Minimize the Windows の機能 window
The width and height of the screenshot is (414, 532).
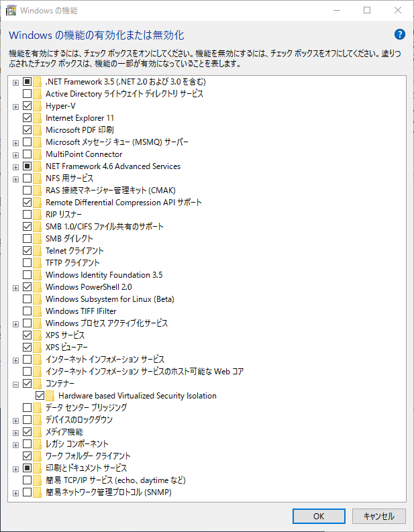coord(337,10)
